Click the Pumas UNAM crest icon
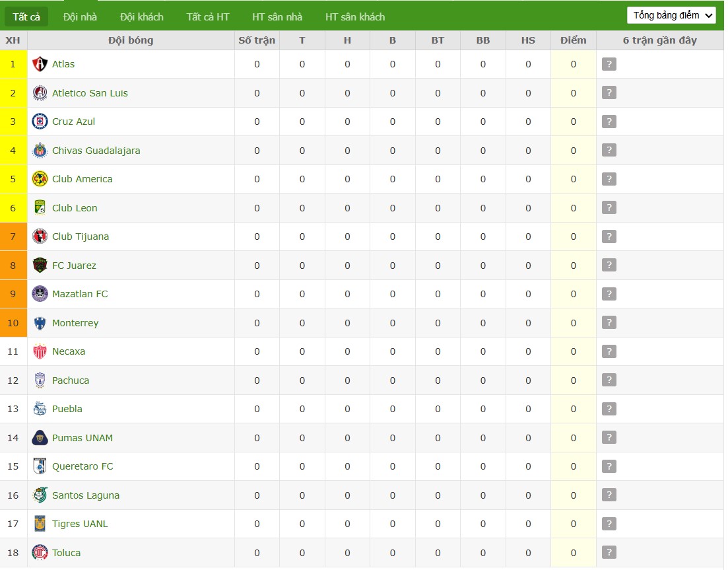 click(x=40, y=438)
